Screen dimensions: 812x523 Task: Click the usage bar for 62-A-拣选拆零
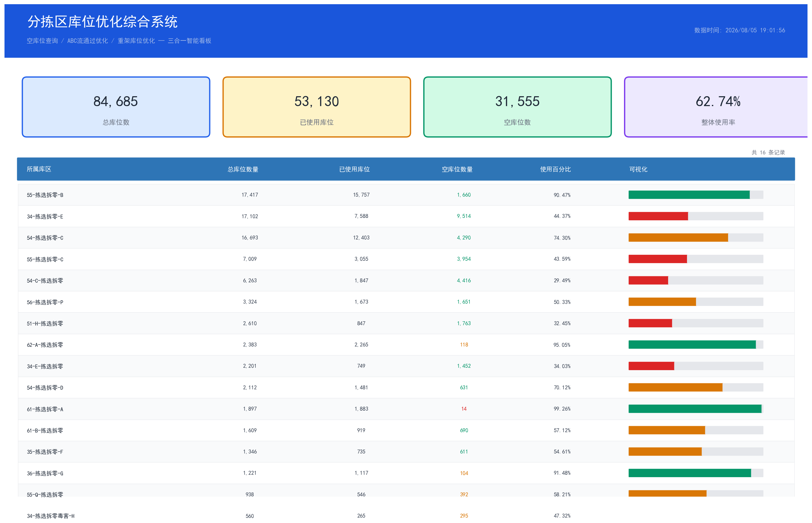point(695,345)
